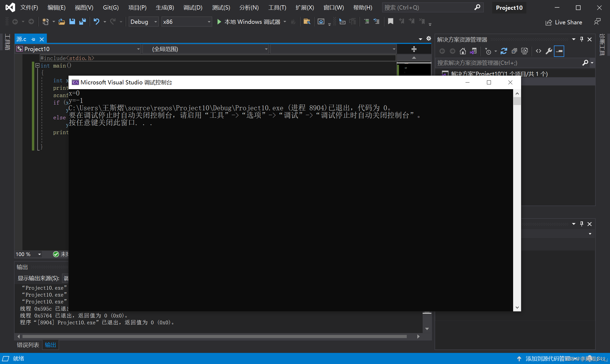Pin the 源.c tab
The height and width of the screenshot is (364, 610).
click(33, 39)
